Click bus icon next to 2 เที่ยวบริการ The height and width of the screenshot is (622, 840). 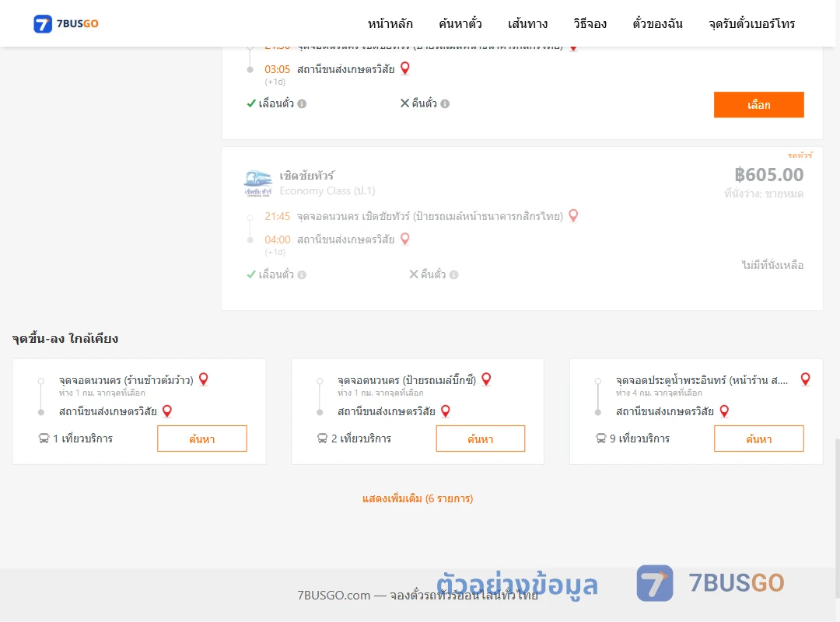322,439
